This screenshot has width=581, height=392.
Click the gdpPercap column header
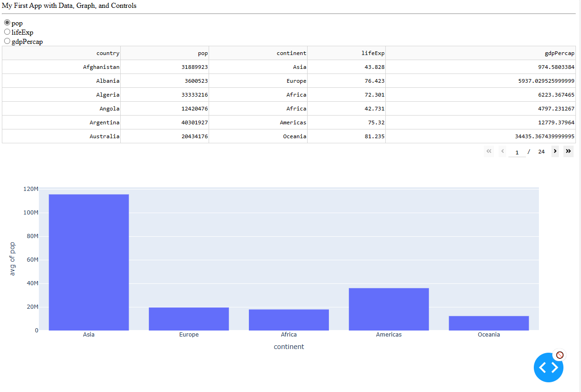point(559,53)
